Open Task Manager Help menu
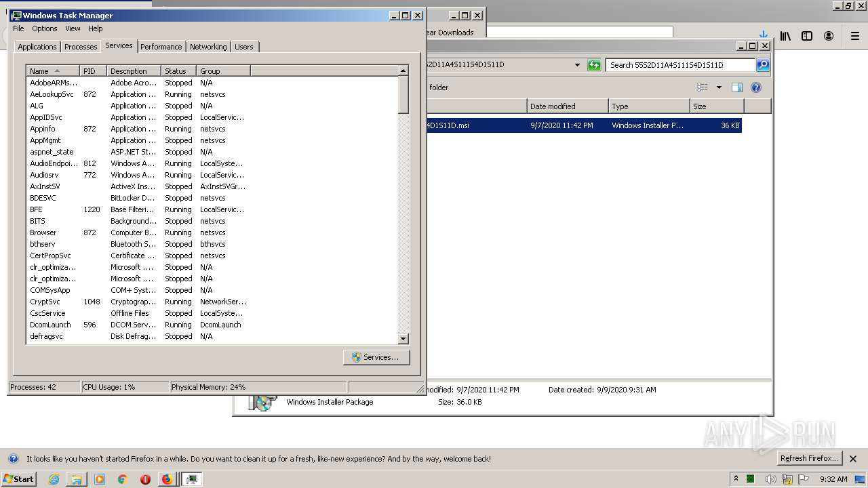 [x=96, y=28]
